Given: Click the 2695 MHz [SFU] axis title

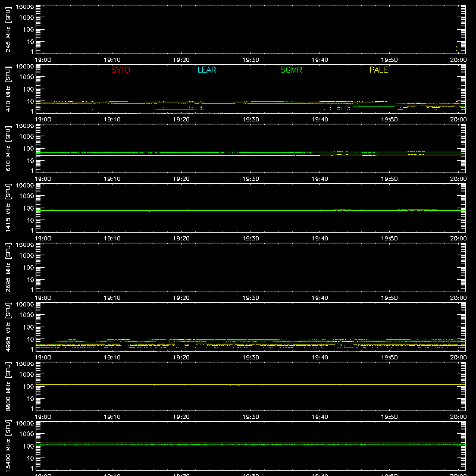Looking at the screenshot, I should tap(8, 267).
